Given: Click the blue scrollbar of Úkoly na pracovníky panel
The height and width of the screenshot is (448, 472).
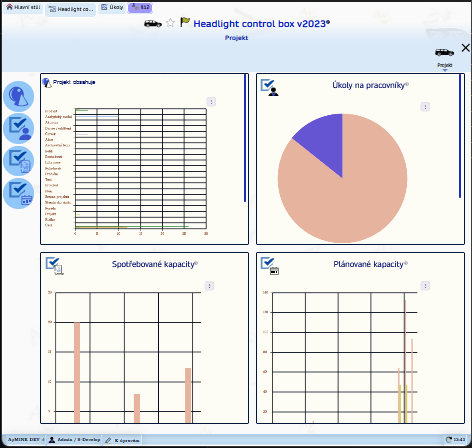Looking at the screenshot, I should pos(460,136).
